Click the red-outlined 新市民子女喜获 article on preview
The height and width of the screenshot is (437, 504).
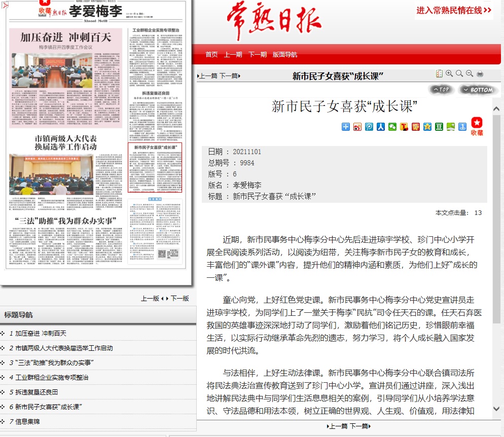[x=155, y=167]
